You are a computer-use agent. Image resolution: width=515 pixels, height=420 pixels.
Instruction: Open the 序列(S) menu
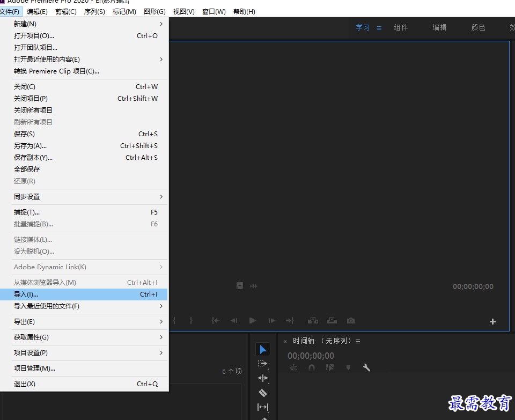coord(94,12)
